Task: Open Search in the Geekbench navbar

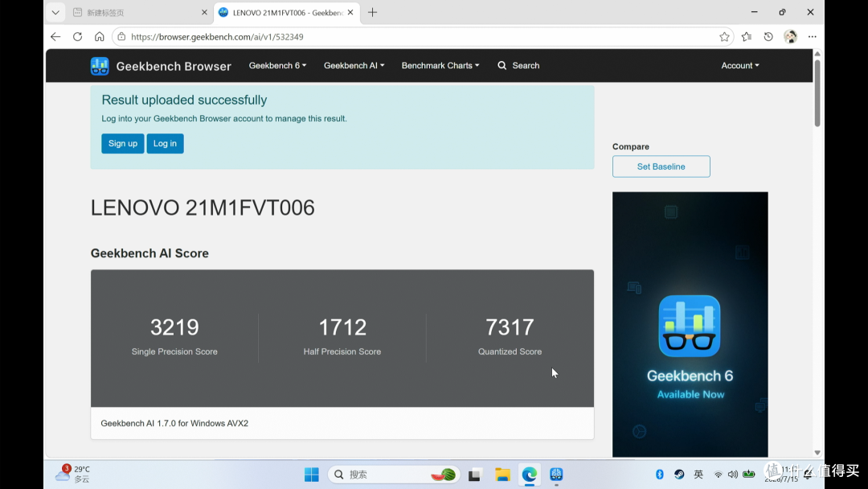Action: [x=518, y=65]
